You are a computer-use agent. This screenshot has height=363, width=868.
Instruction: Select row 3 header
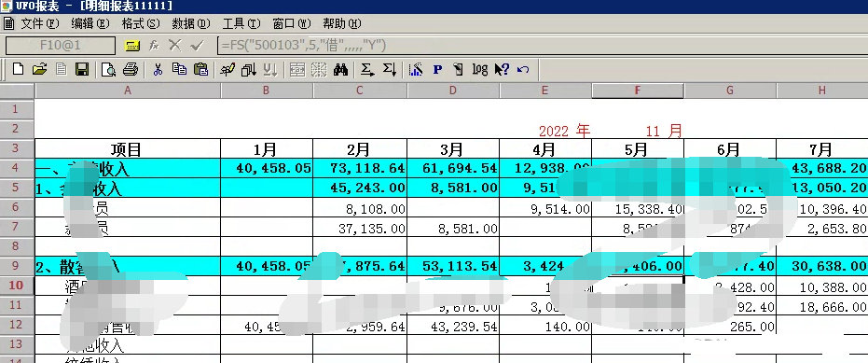(17, 148)
